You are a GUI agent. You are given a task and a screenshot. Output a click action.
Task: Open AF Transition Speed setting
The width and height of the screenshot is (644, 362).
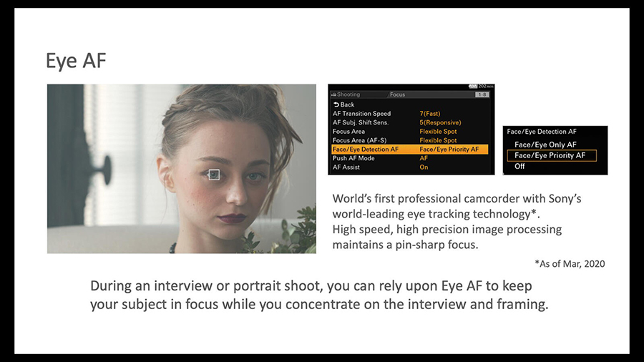pyautogui.click(x=362, y=114)
